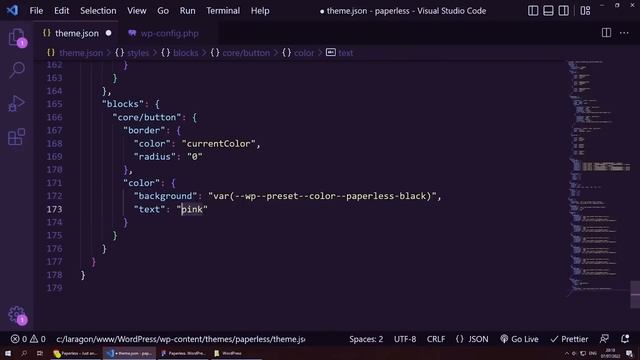Screen dimensions: 640x360
Task: Change encoding via UTF-8
Action: [x=404, y=339]
